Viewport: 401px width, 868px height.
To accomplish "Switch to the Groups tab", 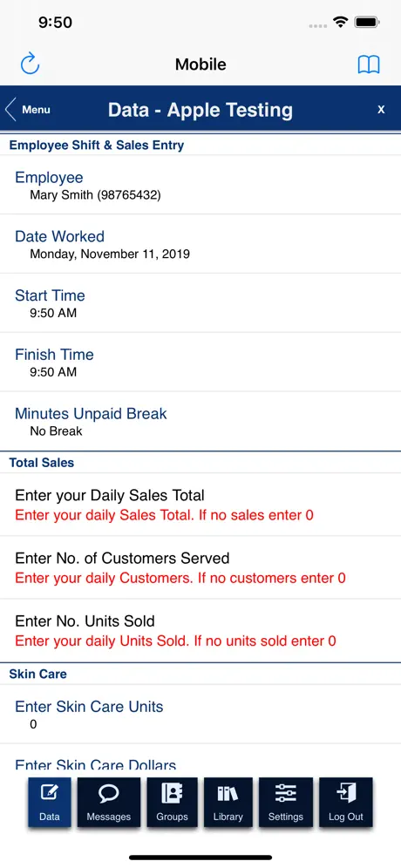I will coord(172,802).
